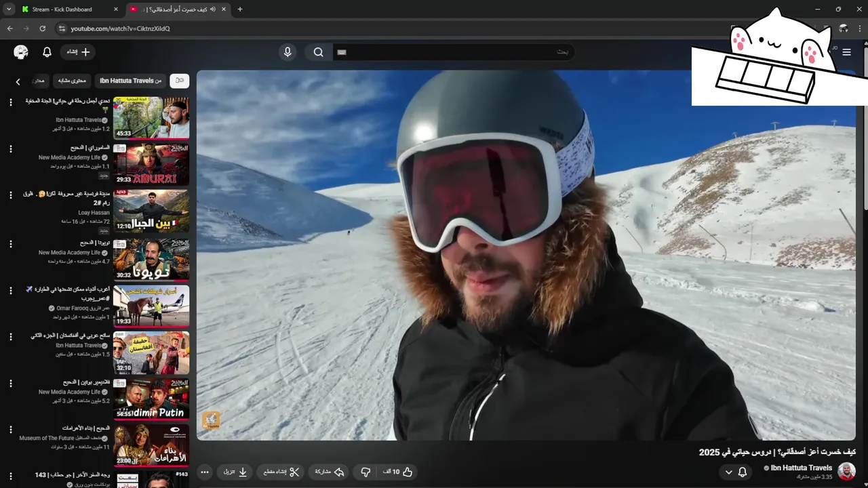The height and width of the screenshot is (488, 868).
Task: Open Ibn Hattuta Travels channel avatar
Action: (846, 471)
